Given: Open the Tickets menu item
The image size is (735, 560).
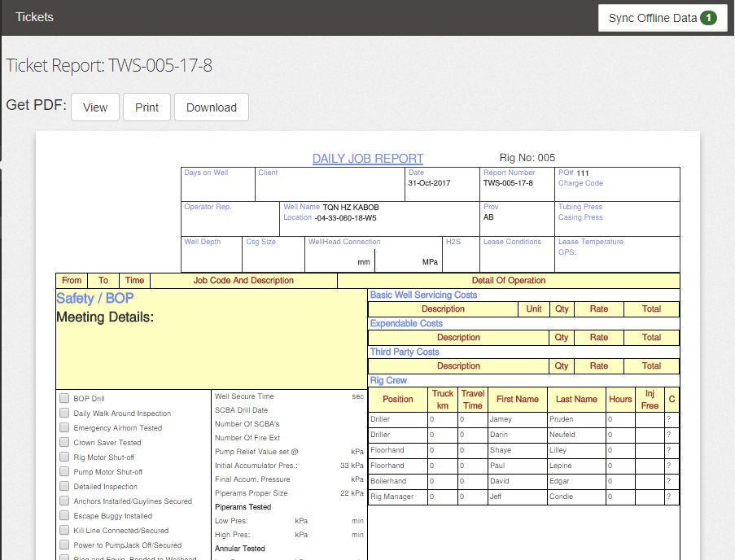Looking at the screenshot, I should tap(34, 17).
